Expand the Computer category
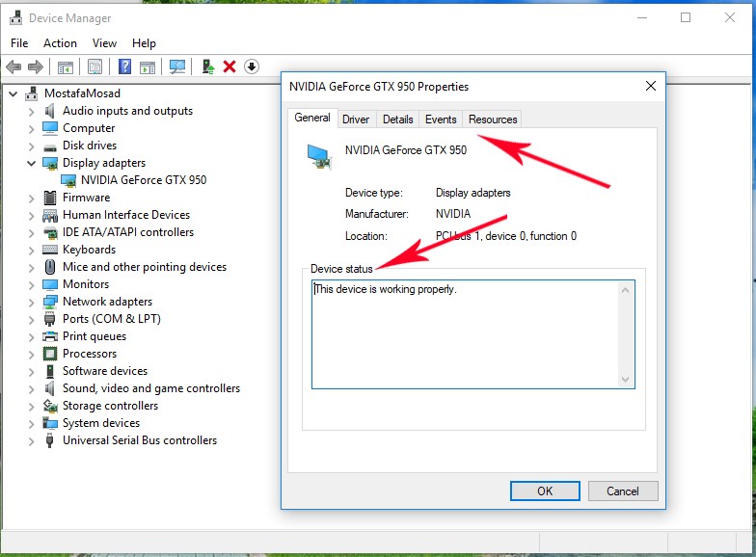Screen dimensions: 756x557 click(31, 129)
